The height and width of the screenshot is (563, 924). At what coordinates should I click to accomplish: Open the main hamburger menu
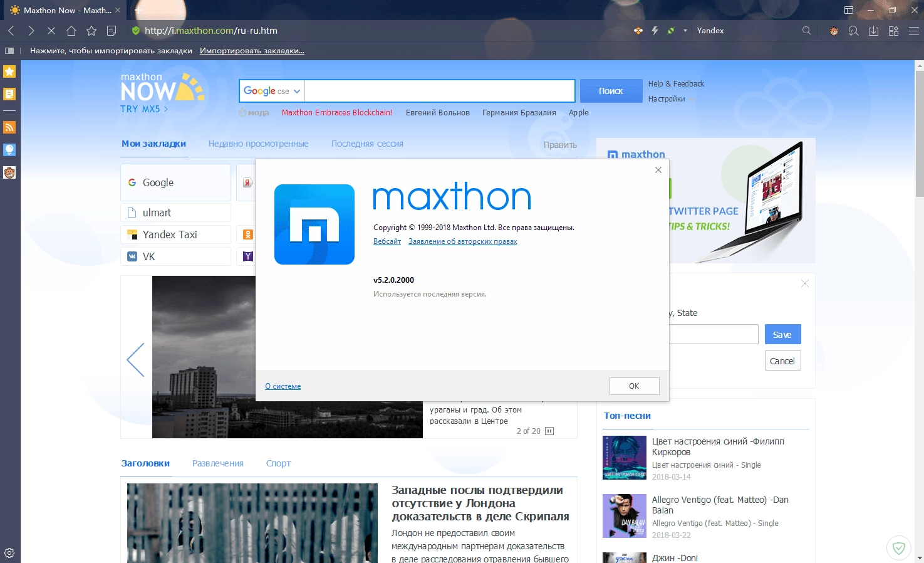click(x=914, y=31)
